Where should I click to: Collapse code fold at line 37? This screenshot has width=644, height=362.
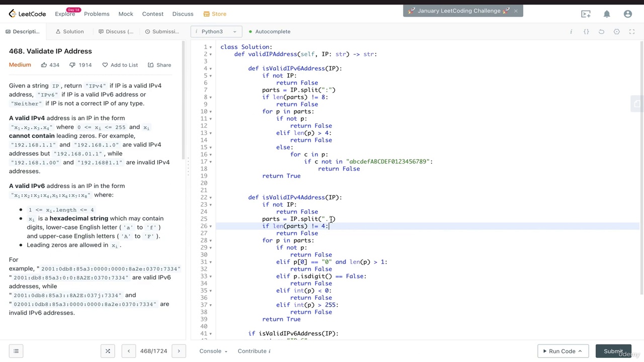click(x=210, y=305)
